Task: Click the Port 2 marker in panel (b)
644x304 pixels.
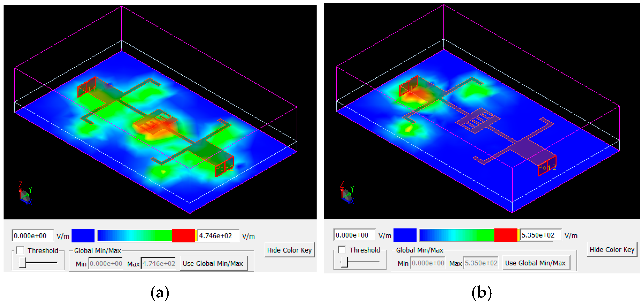Action: pos(547,166)
